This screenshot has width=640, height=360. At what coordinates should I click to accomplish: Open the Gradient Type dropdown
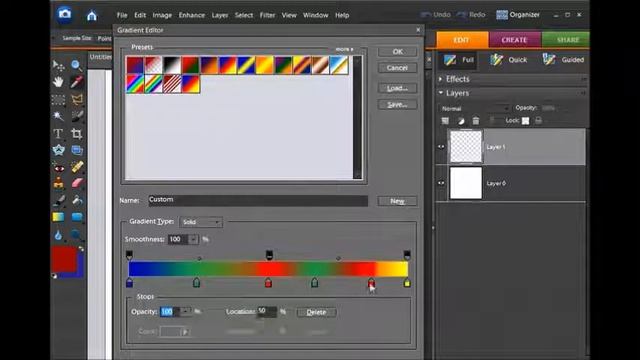pyautogui.click(x=201, y=222)
